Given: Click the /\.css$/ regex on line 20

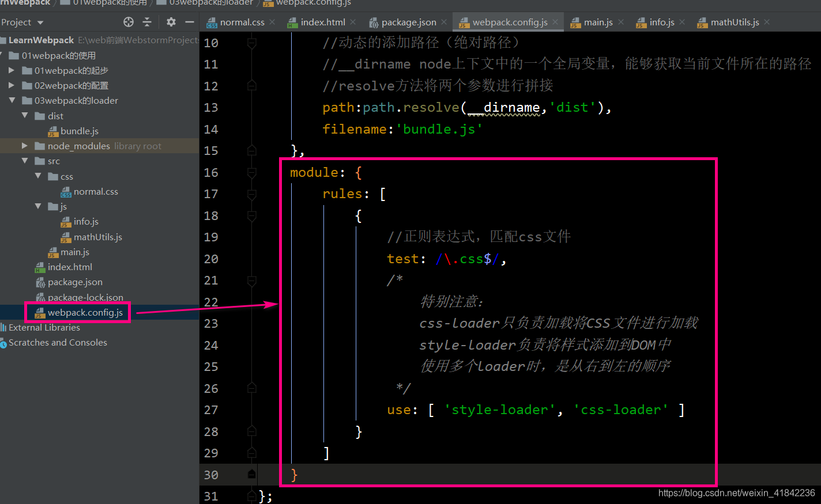Looking at the screenshot, I should [467, 259].
